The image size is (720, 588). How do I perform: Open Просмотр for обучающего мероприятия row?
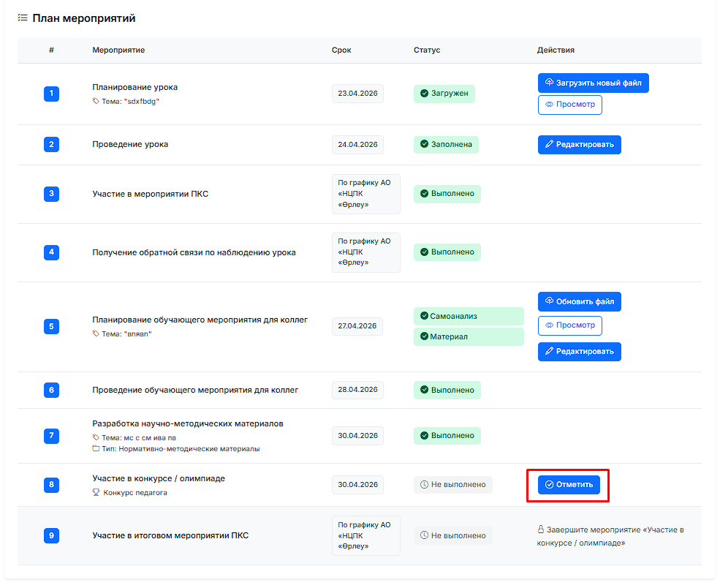pyautogui.click(x=570, y=325)
